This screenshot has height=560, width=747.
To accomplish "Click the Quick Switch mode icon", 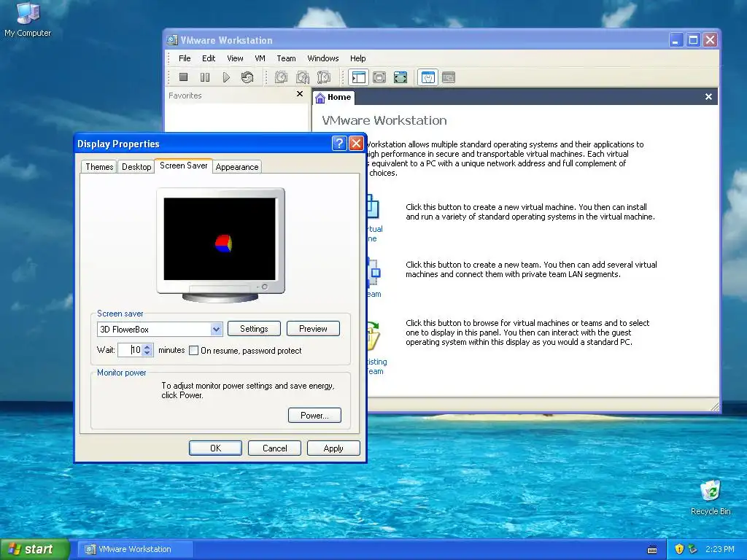I will [379, 77].
